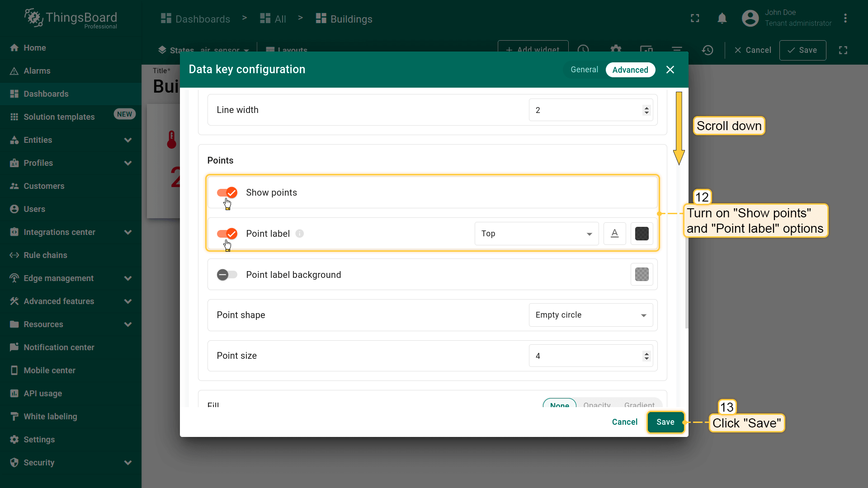868x488 pixels.
Task: Click the fullscreen icon in the header
Action: (695, 19)
